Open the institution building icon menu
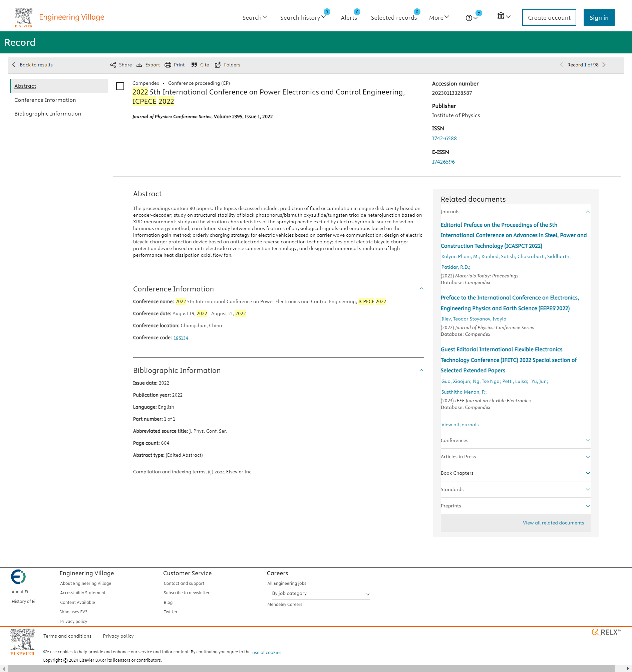This screenshot has height=672, width=632. 504,16
